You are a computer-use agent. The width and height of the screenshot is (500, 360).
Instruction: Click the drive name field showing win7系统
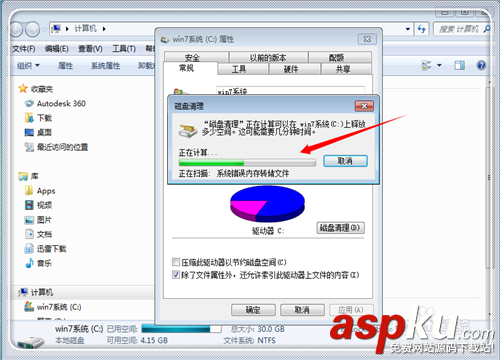[290, 90]
